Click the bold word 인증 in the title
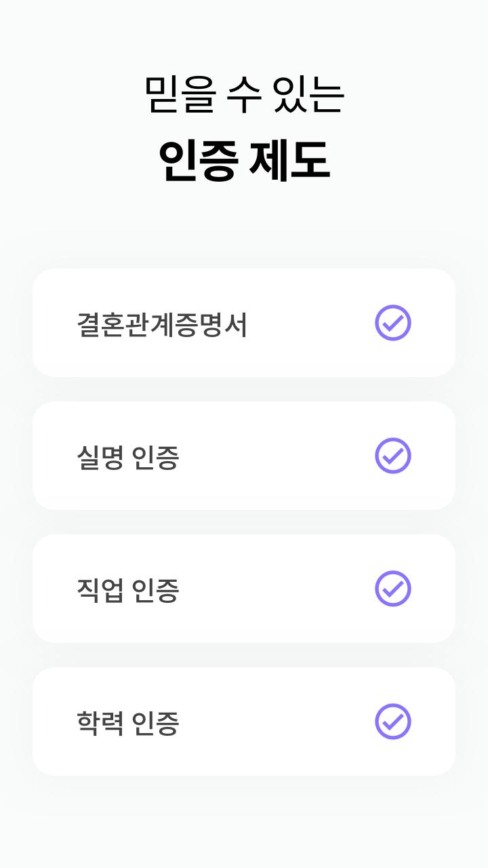488x868 pixels. pyautogui.click(x=198, y=161)
